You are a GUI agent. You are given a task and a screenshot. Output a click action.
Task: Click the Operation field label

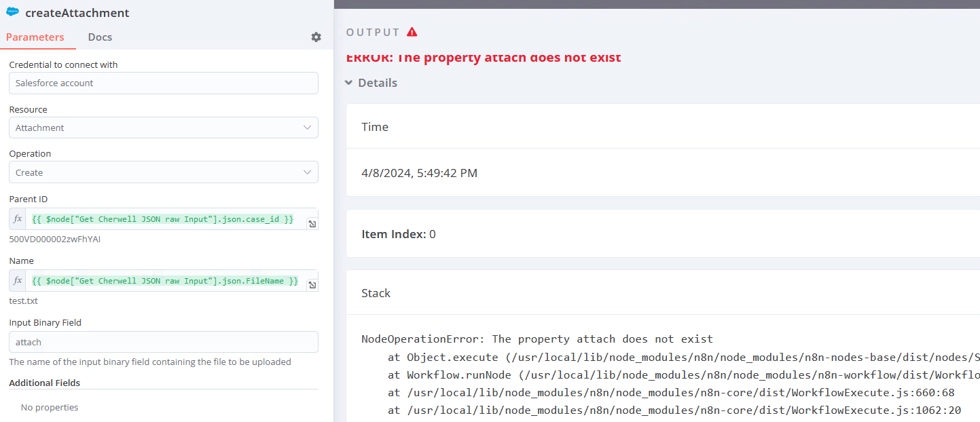30,153
